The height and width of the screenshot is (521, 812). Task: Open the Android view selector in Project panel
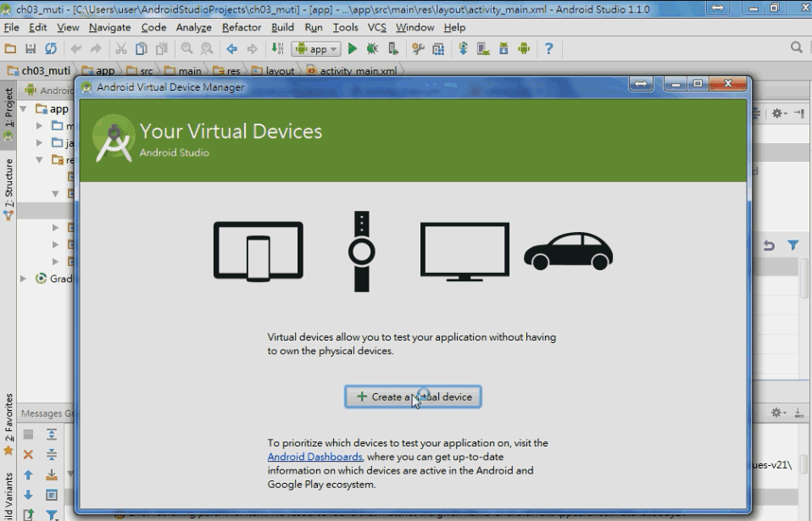[x=49, y=90]
